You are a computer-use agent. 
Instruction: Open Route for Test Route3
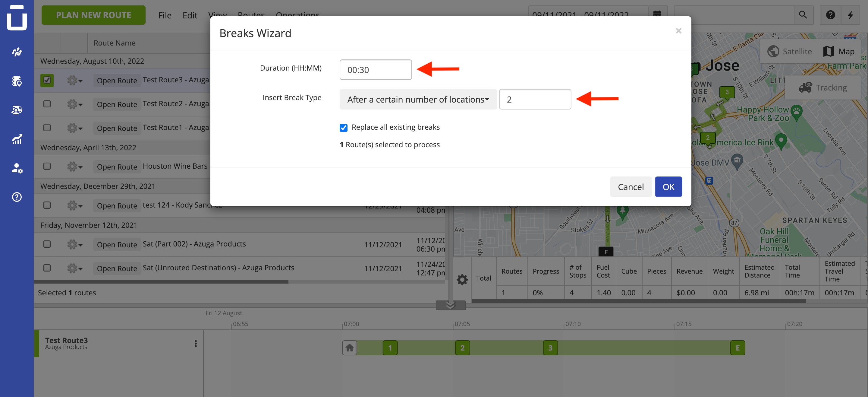[x=117, y=81]
